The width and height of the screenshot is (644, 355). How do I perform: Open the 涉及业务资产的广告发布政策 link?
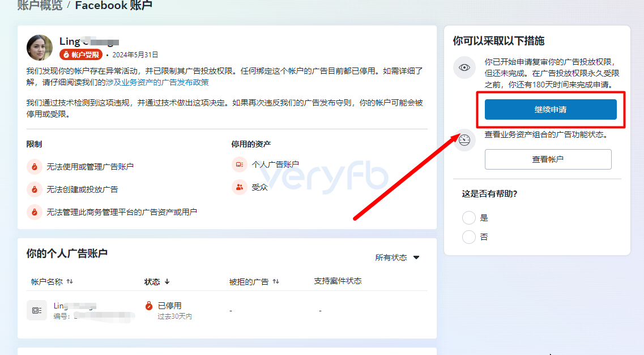tap(157, 82)
